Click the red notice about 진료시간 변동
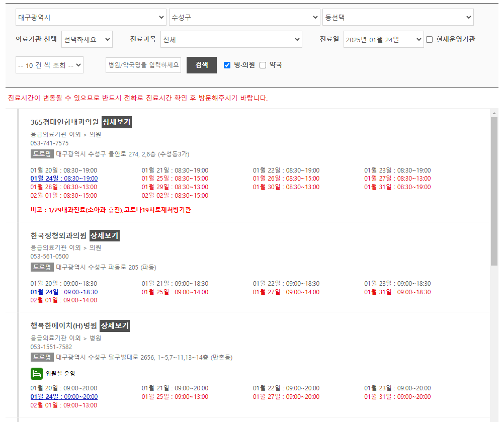 (x=138, y=98)
